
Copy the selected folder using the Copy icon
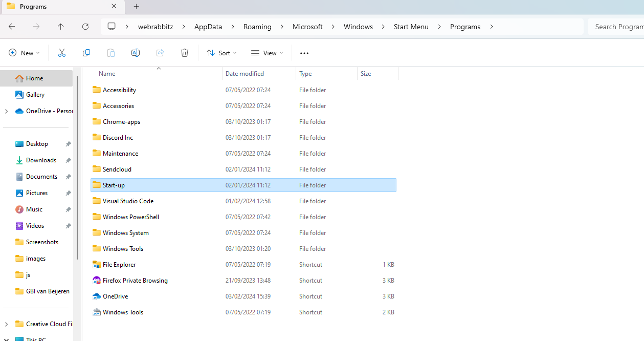tap(86, 53)
